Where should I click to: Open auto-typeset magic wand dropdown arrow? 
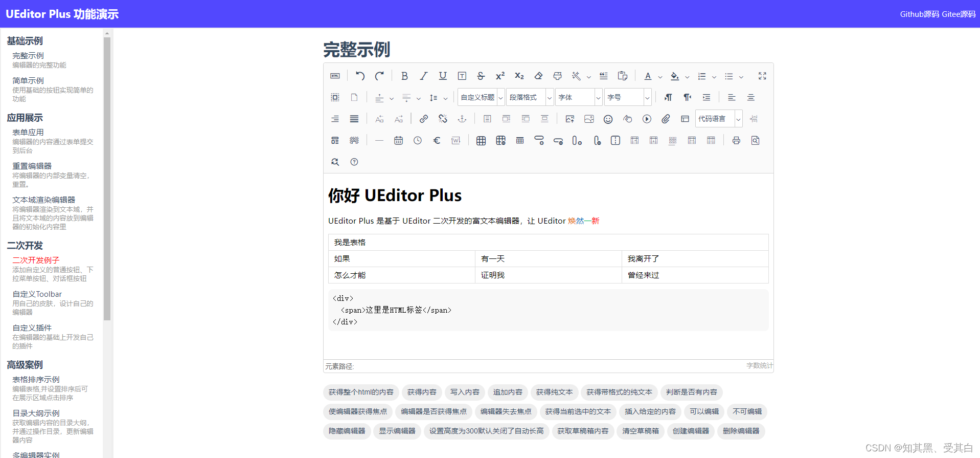tap(589, 77)
